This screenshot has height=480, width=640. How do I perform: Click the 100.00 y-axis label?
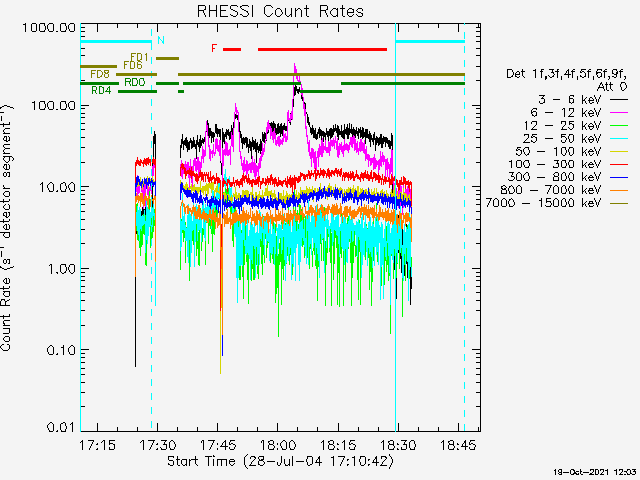click(x=53, y=106)
